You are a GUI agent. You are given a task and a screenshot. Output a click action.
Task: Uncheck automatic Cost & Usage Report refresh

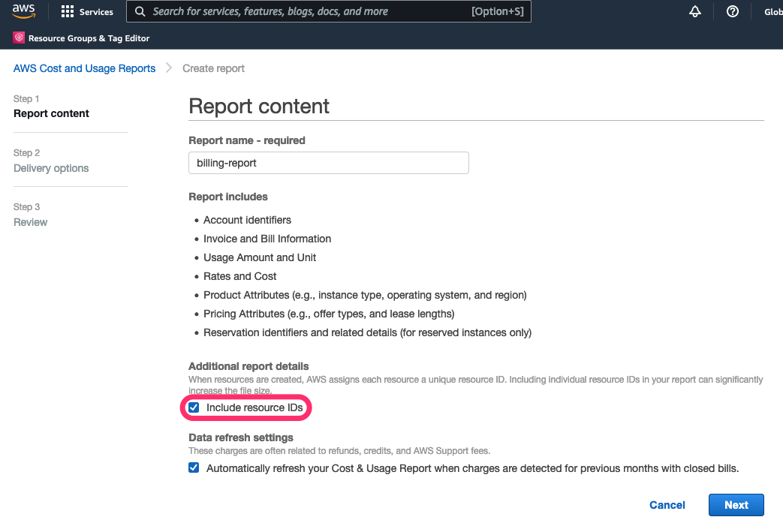click(194, 467)
